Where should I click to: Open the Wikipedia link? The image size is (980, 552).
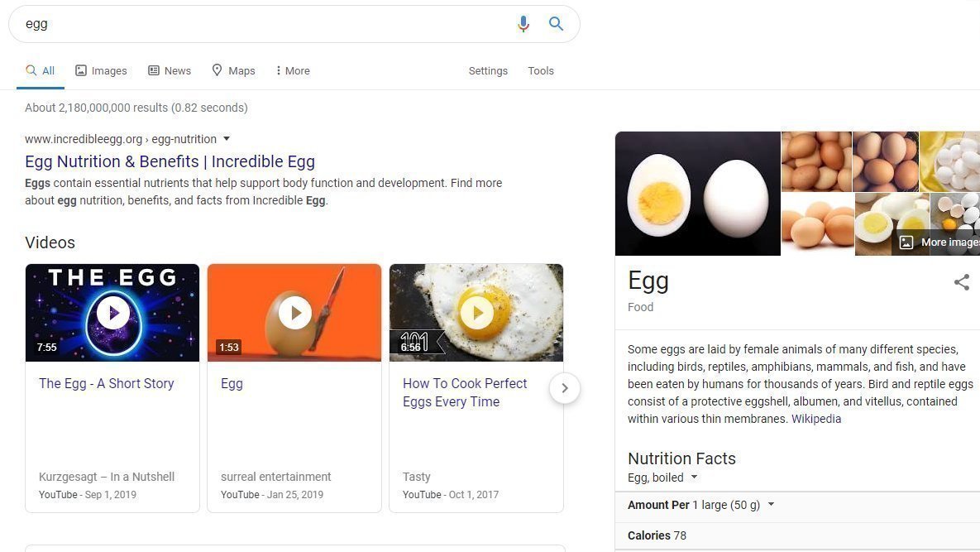(816, 419)
